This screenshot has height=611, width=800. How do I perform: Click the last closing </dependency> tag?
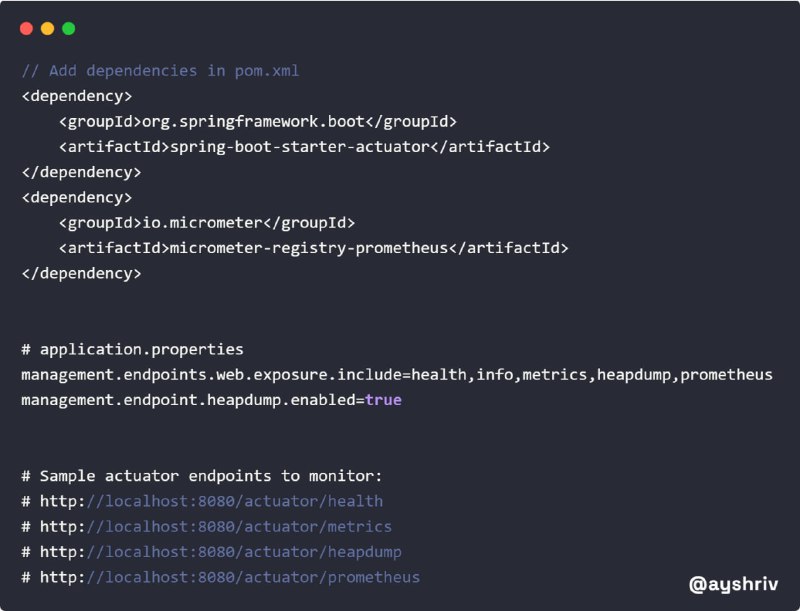click(x=81, y=274)
